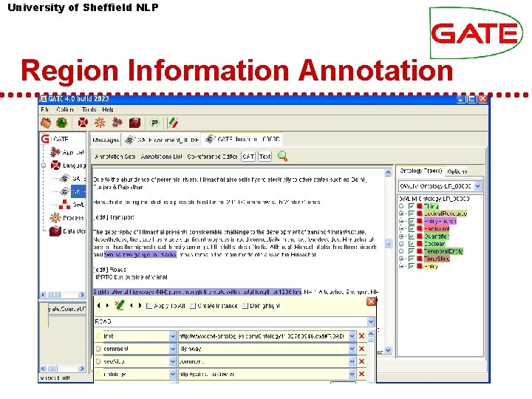Click the red color swatch beside Thing
The image size is (532, 399).
coord(420,206)
